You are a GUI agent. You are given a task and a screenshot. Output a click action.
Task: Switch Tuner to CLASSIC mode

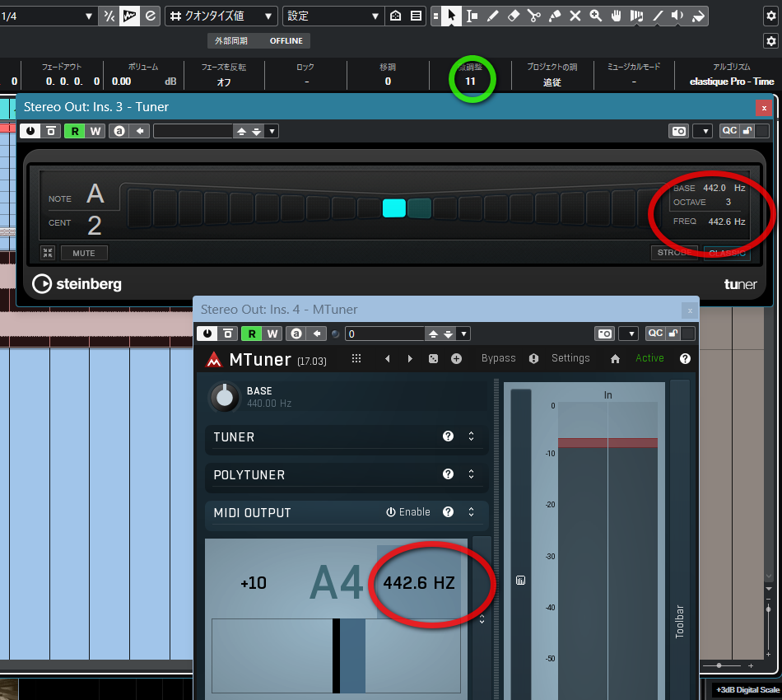tap(727, 253)
